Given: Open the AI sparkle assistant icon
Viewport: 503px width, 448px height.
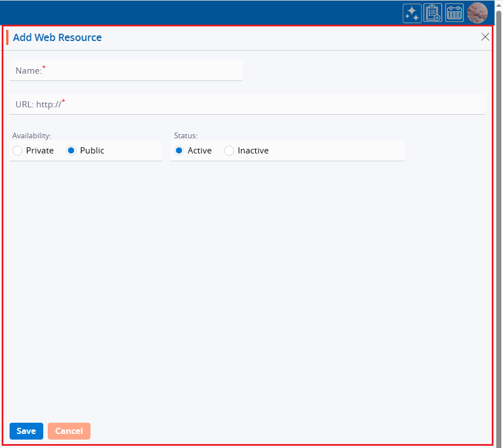Looking at the screenshot, I should tap(412, 13).
